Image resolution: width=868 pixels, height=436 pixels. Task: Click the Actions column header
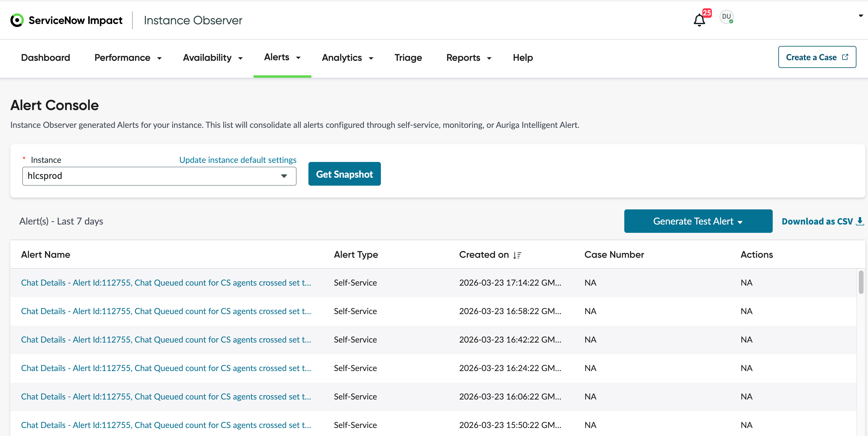[x=756, y=254]
